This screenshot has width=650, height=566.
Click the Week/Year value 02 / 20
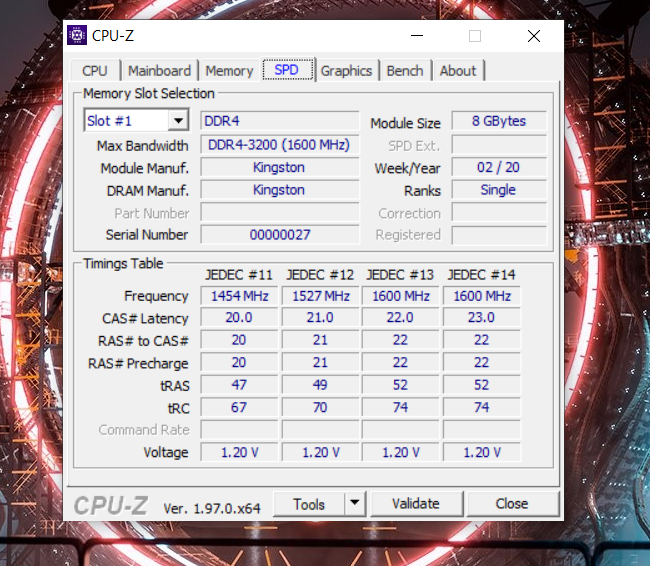[x=499, y=168]
